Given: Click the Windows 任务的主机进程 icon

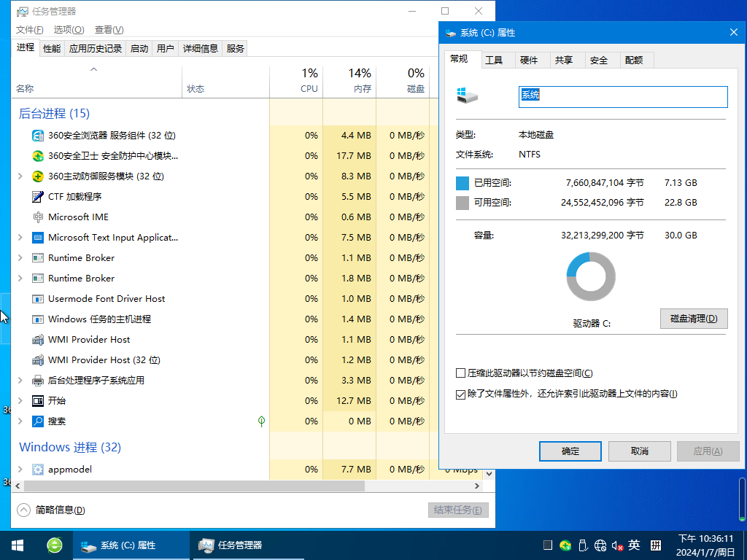Looking at the screenshot, I should 38,319.
